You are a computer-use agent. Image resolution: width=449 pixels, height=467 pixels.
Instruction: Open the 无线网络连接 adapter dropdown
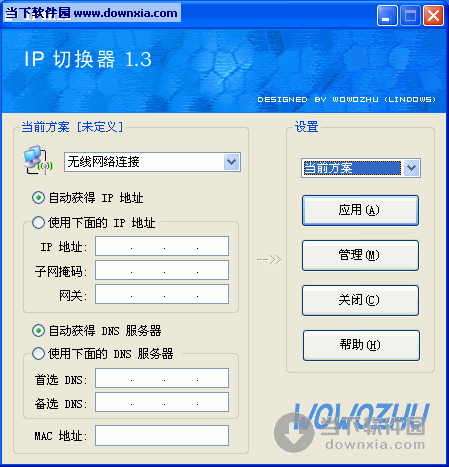[x=152, y=162]
